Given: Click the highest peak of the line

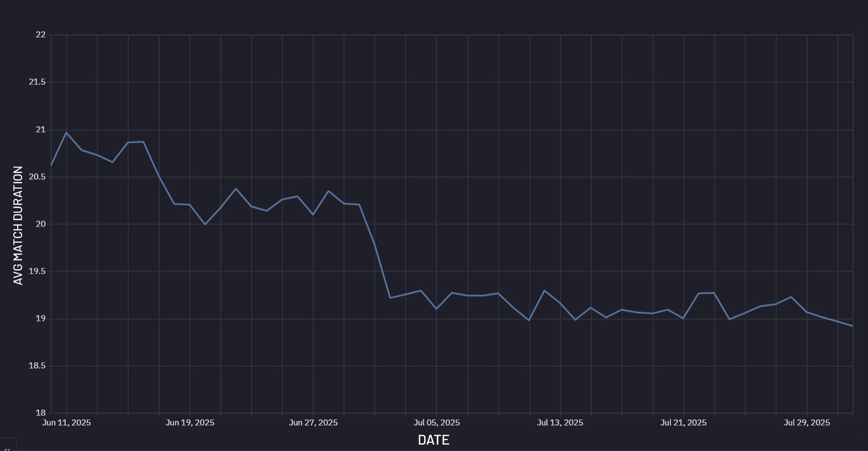Looking at the screenshot, I should click(x=66, y=132).
